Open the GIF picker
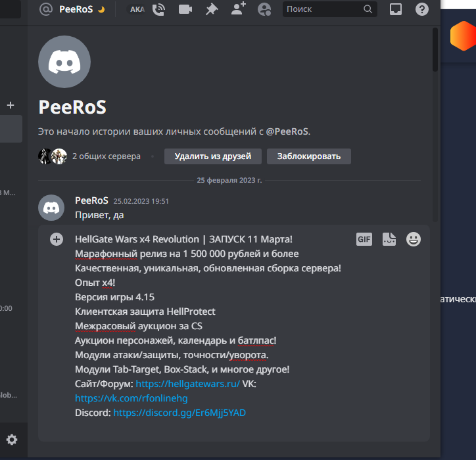The height and width of the screenshot is (460, 476). [364, 239]
